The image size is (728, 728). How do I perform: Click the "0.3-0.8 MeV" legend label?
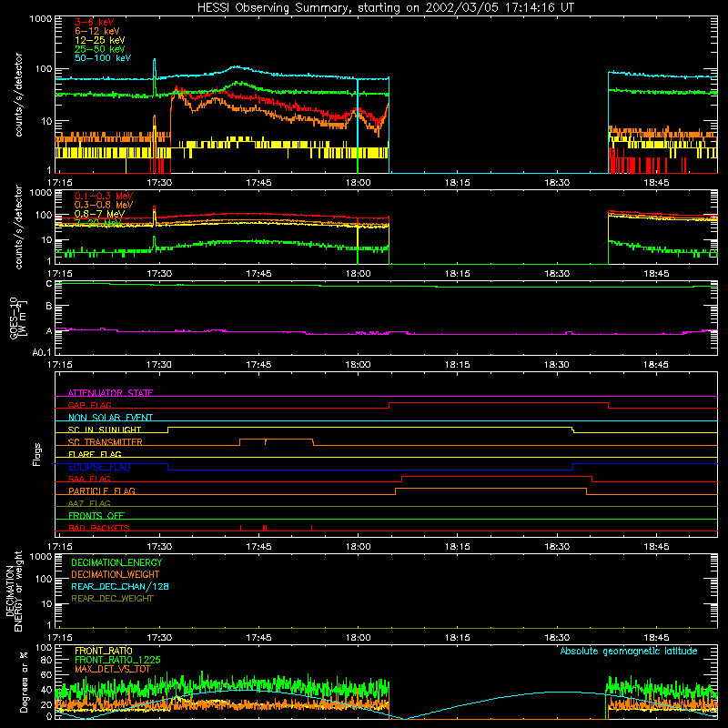coord(104,205)
